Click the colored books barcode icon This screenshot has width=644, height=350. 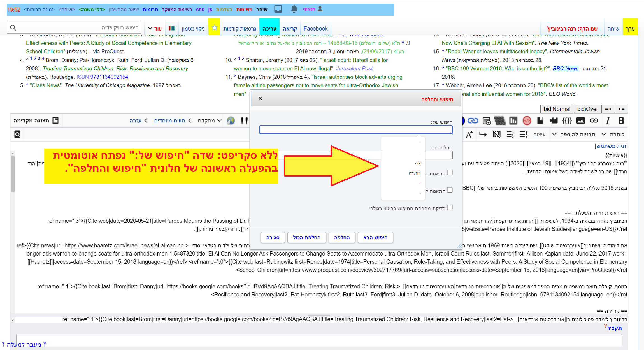tap(172, 28)
